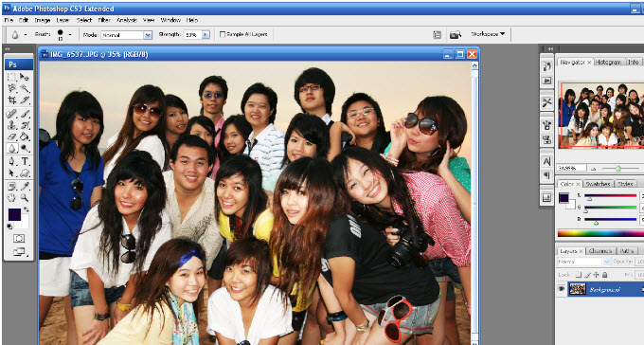Select the Zoom tool magnifier

(x=25, y=198)
